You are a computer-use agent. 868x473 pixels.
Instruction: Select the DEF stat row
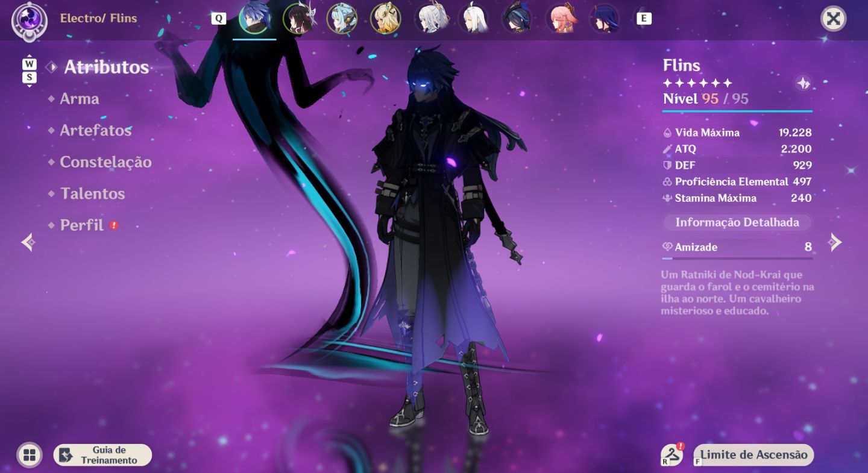pos(737,165)
